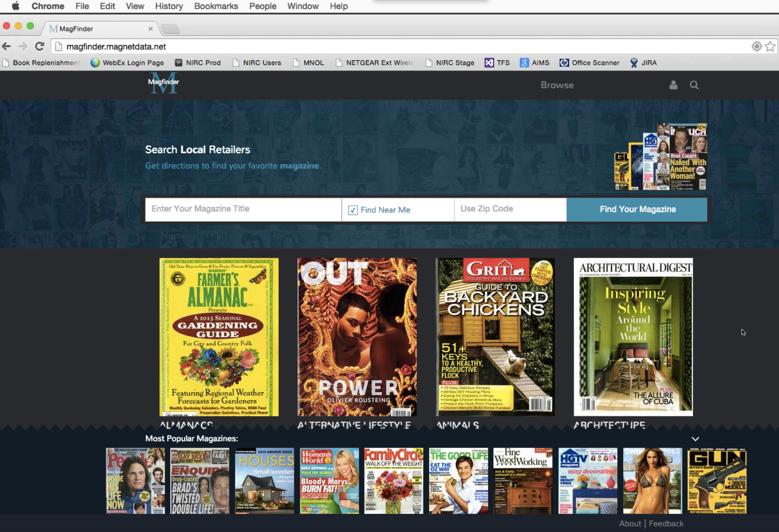
Task: Collapse the Most Popular Magazines panel
Action: 695,439
